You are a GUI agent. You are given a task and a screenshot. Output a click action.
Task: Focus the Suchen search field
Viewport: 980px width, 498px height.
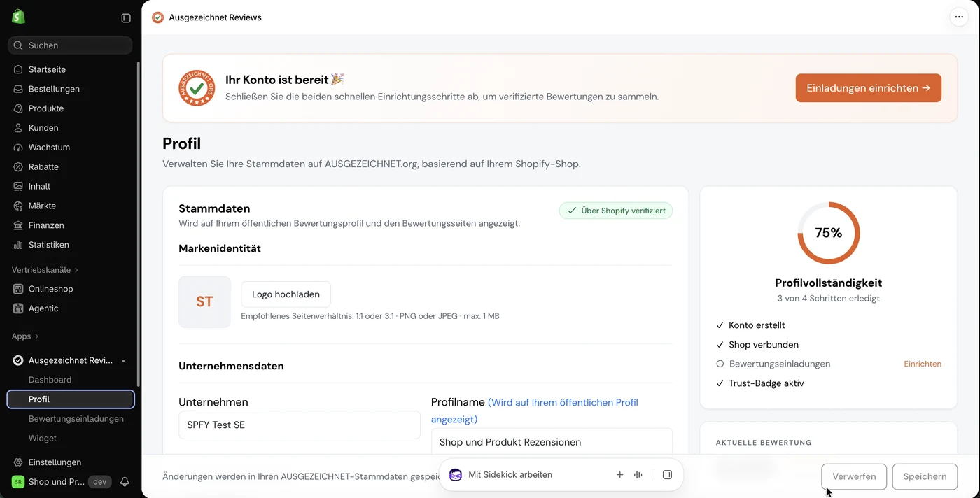[x=70, y=45]
